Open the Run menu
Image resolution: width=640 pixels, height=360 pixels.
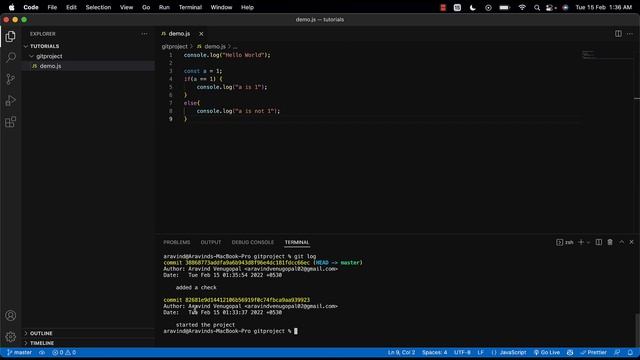[164, 7]
